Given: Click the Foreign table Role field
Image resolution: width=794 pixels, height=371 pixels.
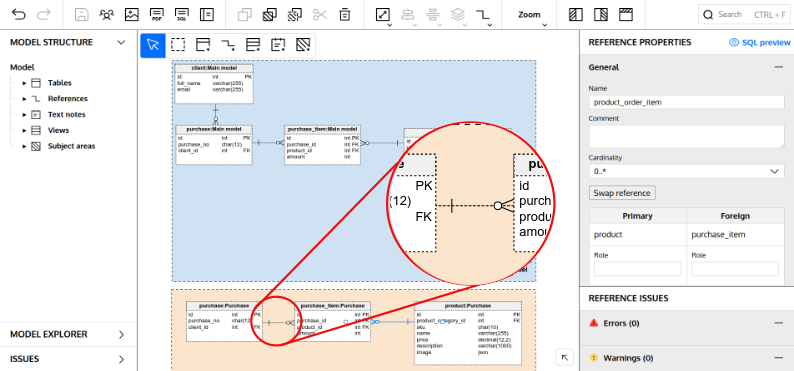Looking at the screenshot, I should click(x=735, y=269).
